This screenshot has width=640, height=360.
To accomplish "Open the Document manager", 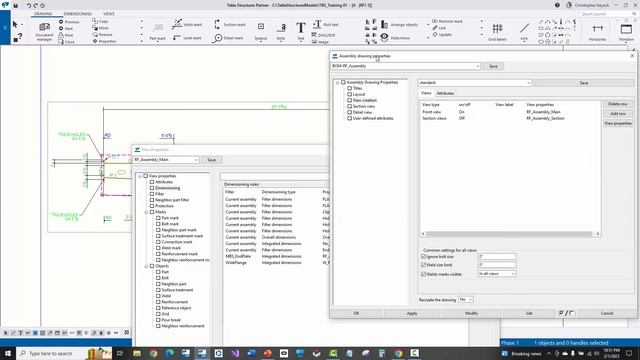I will point(44,31).
